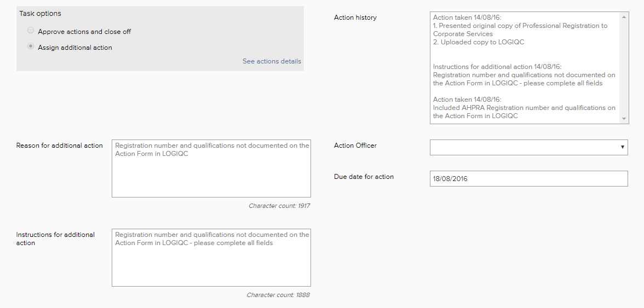
Task: Click the Action history scrollbar down arrow
Action: tap(624, 119)
